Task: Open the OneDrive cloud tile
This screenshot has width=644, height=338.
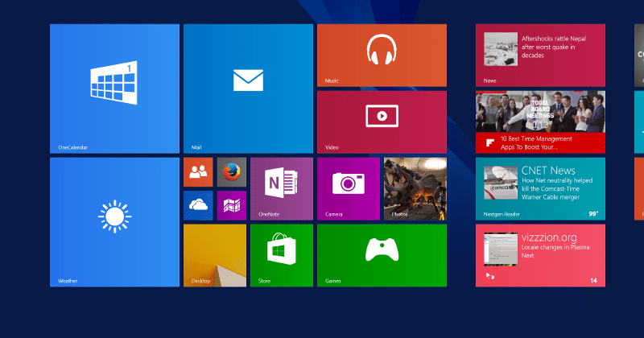Action: click(198, 205)
